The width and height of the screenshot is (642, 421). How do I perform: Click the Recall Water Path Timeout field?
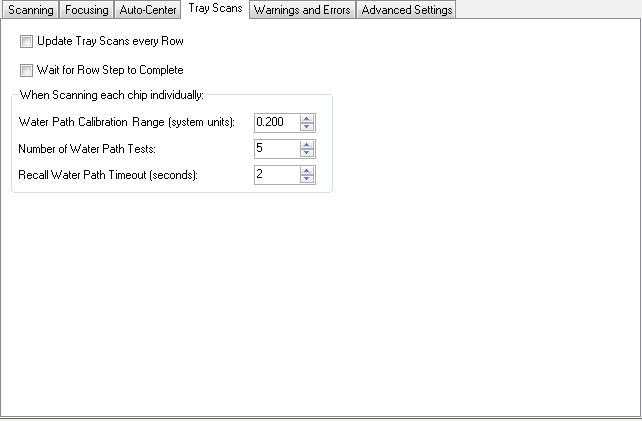pos(276,175)
